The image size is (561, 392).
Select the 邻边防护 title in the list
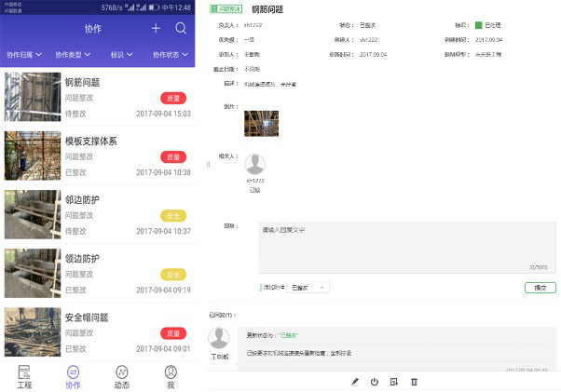tap(82, 200)
